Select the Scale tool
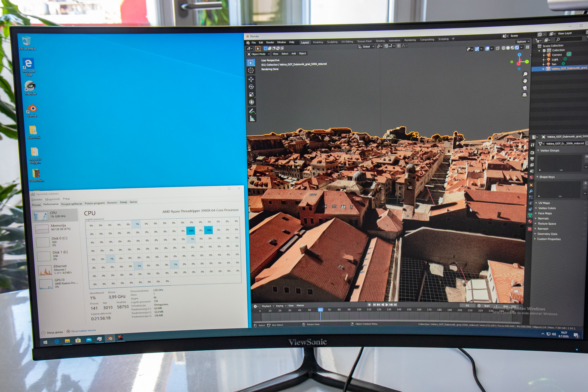 coord(251,94)
